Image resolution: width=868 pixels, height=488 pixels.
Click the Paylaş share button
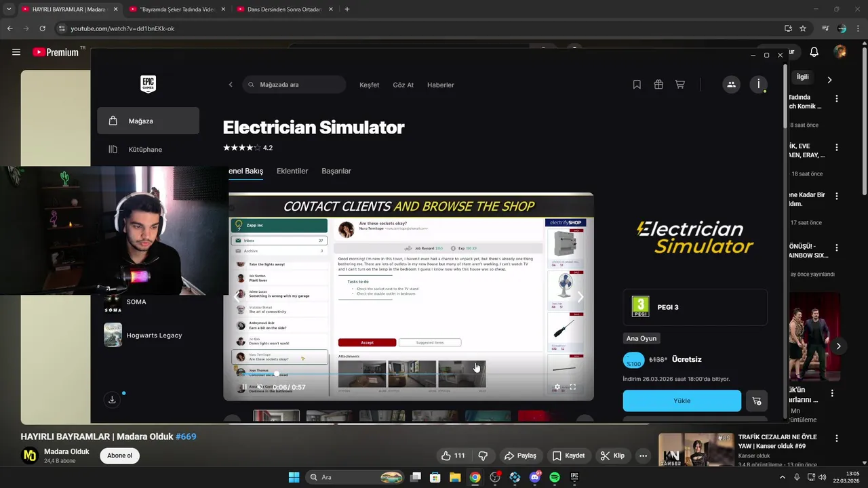point(520,455)
